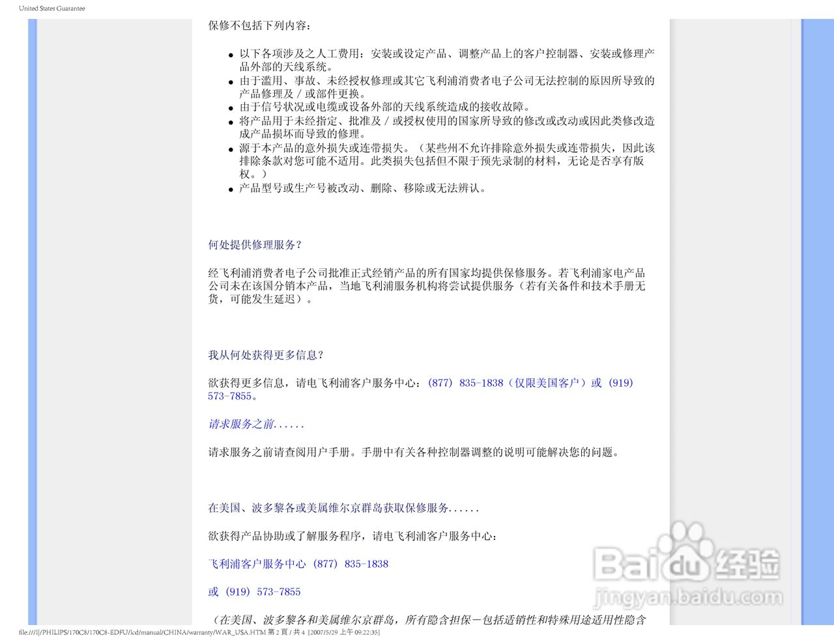Click the text 保修不包括下列内容:
The width and height of the screenshot is (834, 644).
click(260, 25)
